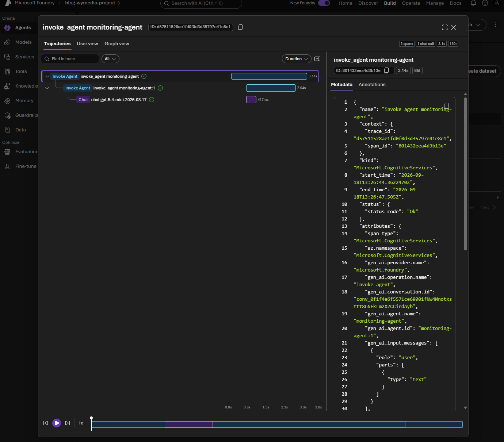Open the Agents sidebar section

19,28
